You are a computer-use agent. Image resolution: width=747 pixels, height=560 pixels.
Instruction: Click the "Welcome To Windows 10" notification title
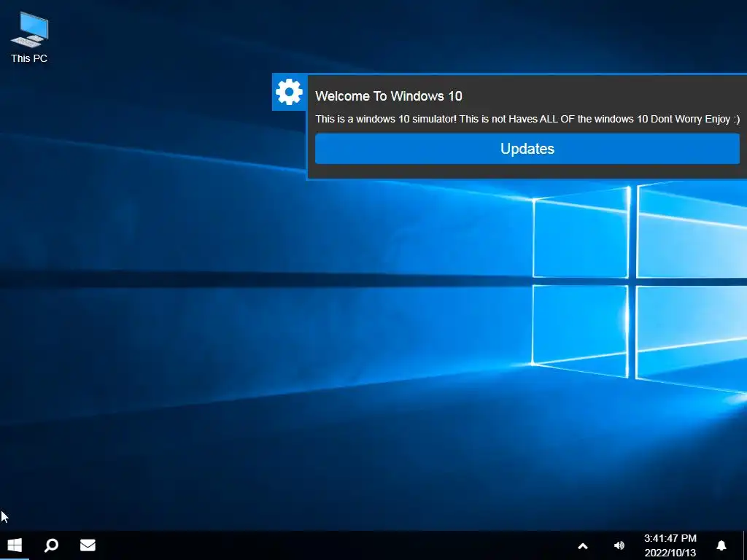389,96
